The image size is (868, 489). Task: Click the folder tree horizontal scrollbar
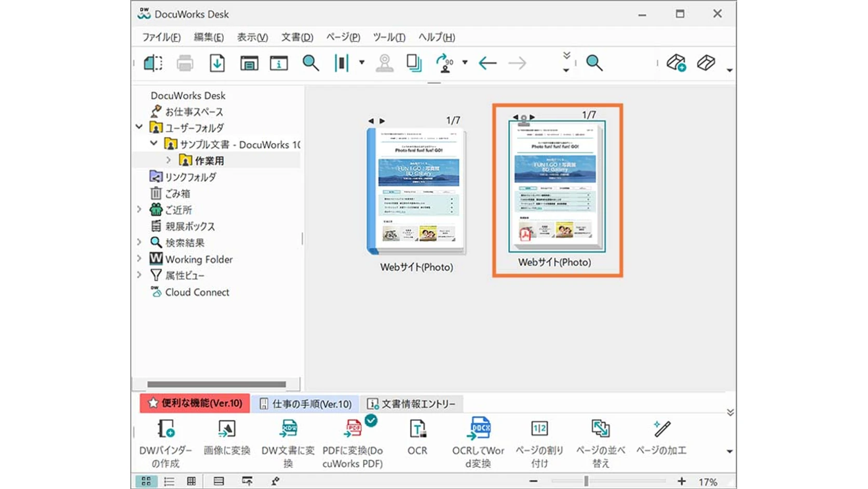click(x=216, y=385)
